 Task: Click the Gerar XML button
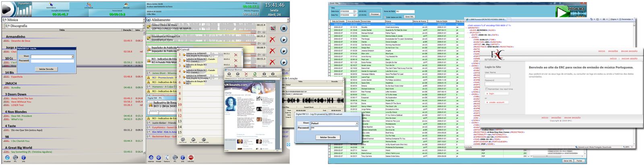409,17
